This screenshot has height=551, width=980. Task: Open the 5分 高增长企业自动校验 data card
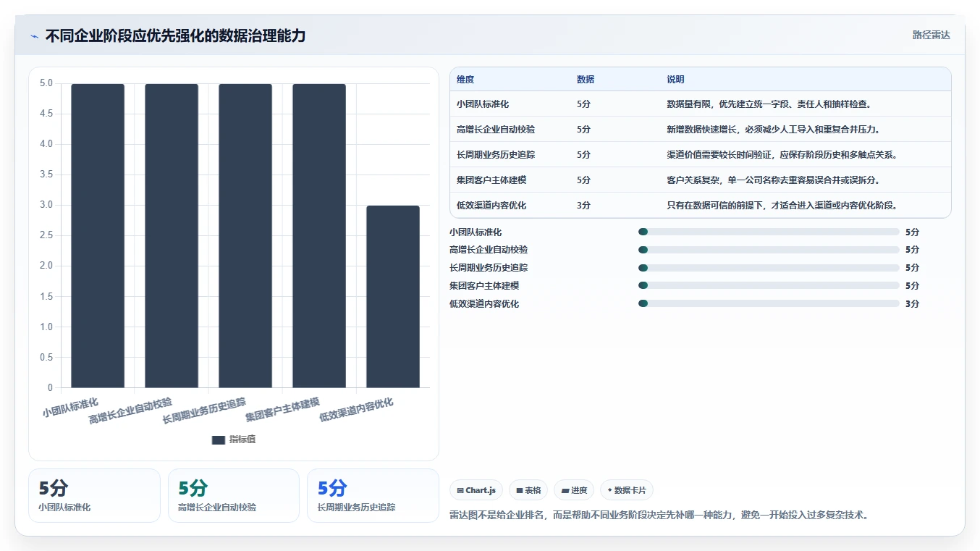pyautogui.click(x=234, y=495)
